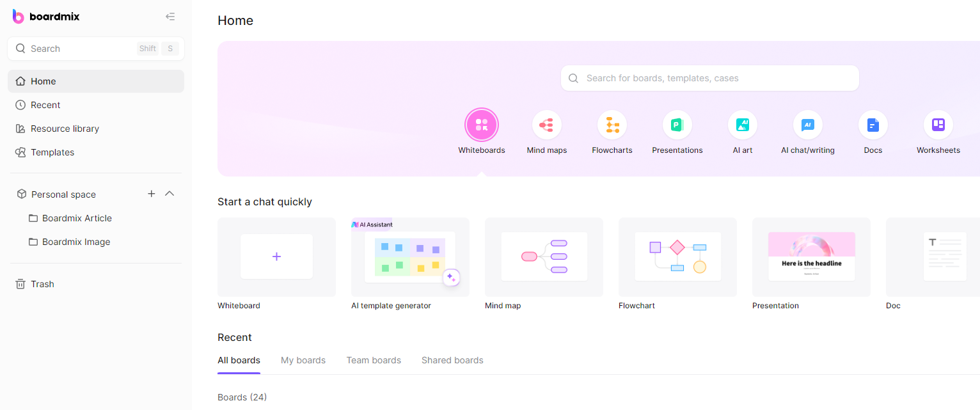Add a new folder in Personal space

pyautogui.click(x=151, y=193)
